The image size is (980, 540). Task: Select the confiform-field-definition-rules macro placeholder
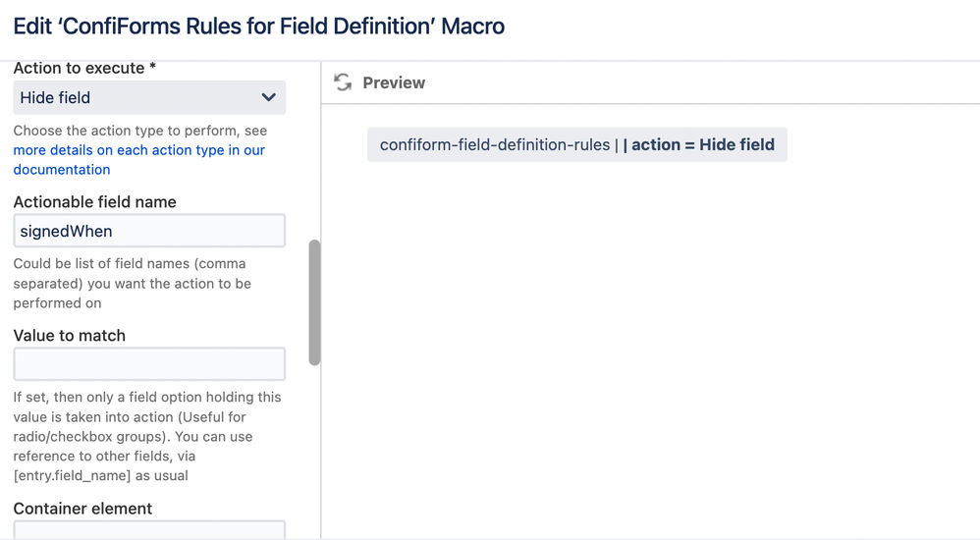576,144
